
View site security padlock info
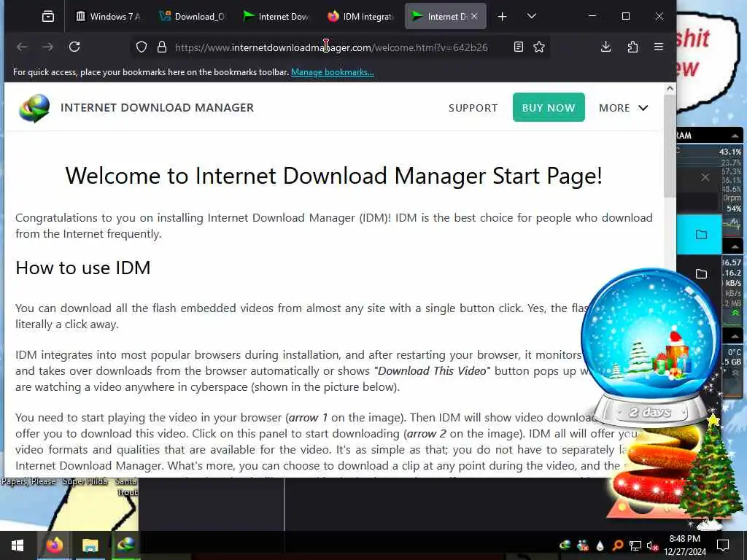162,47
